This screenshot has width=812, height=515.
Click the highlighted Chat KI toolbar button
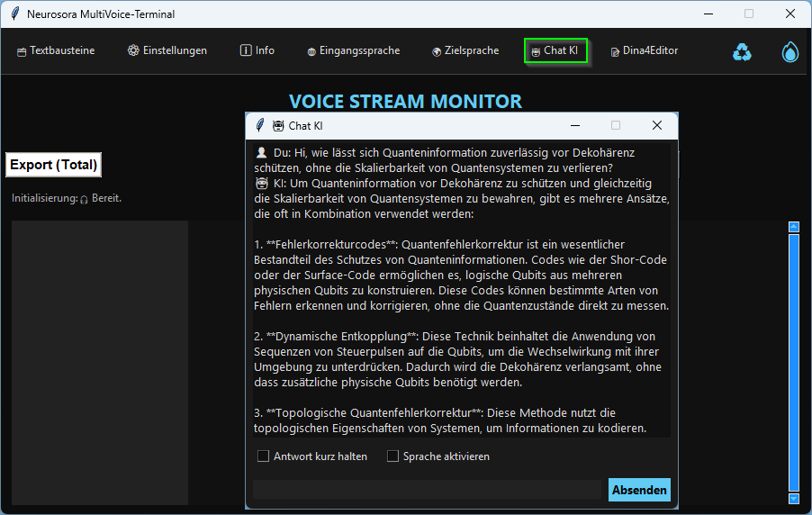click(555, 50)
